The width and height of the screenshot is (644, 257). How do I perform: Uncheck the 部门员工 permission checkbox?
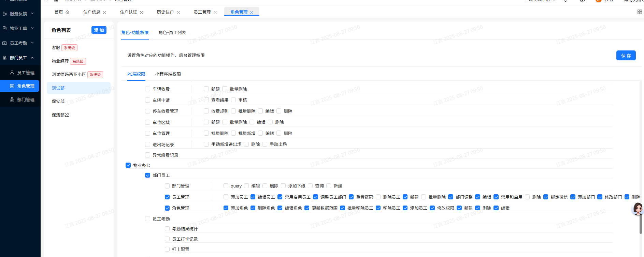coord(147,175)
